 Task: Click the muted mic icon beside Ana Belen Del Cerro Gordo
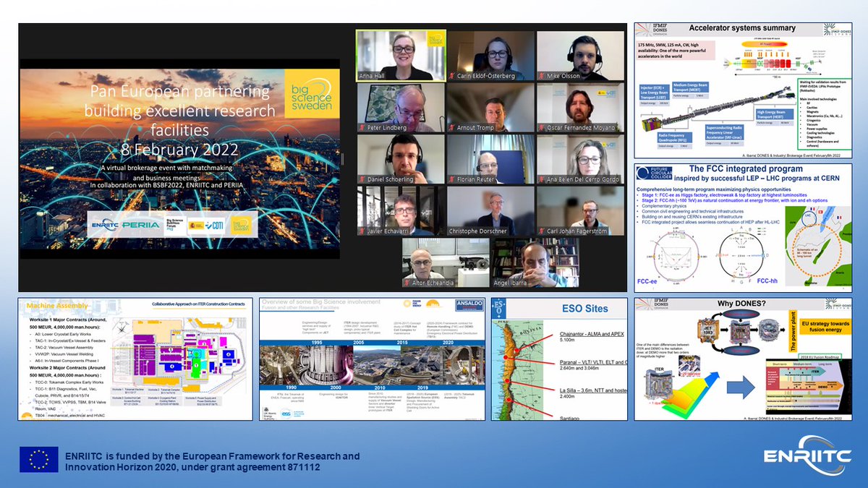(x=542, y=179)
